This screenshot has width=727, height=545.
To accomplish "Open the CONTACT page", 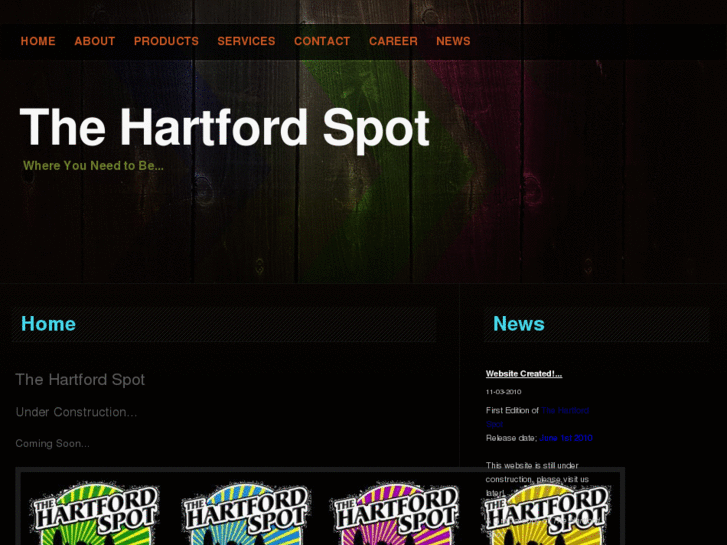I will pos(322,41).
